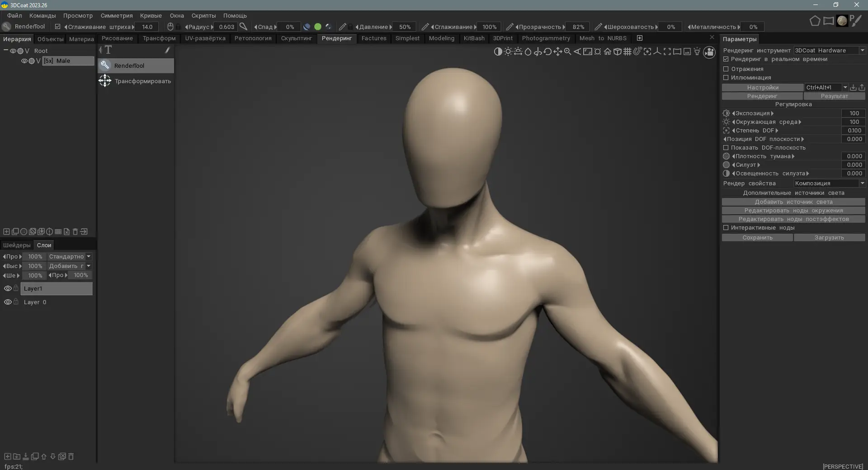Enable Интерактивные ноды checkbox

coord(726,228)
